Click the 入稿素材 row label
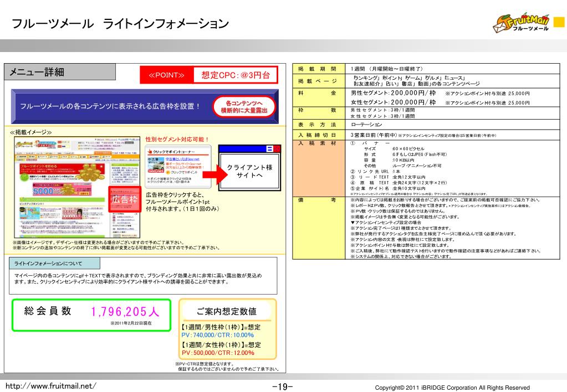 pos(317,143)
